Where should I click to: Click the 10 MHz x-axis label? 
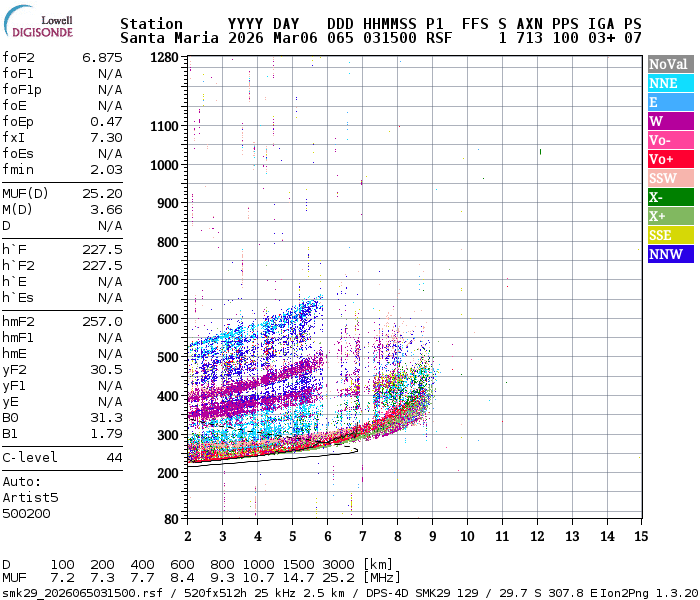(467, 536)
